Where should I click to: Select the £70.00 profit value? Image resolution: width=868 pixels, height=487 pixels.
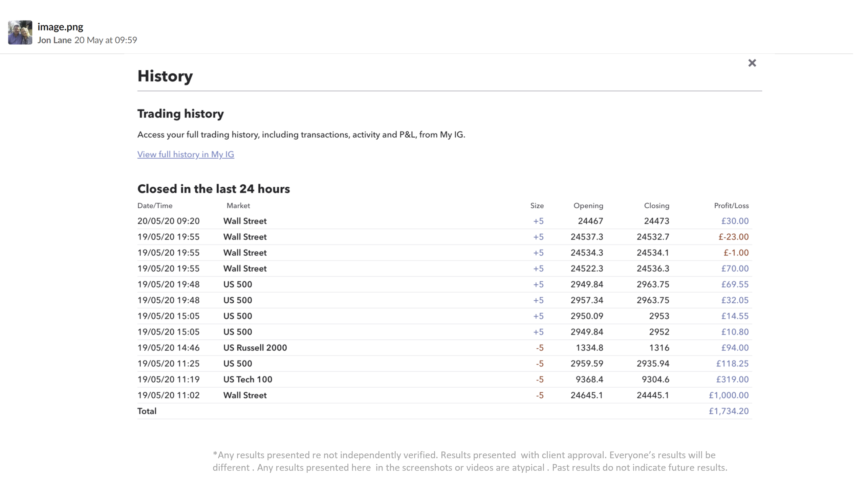click(x=735, y=269)
